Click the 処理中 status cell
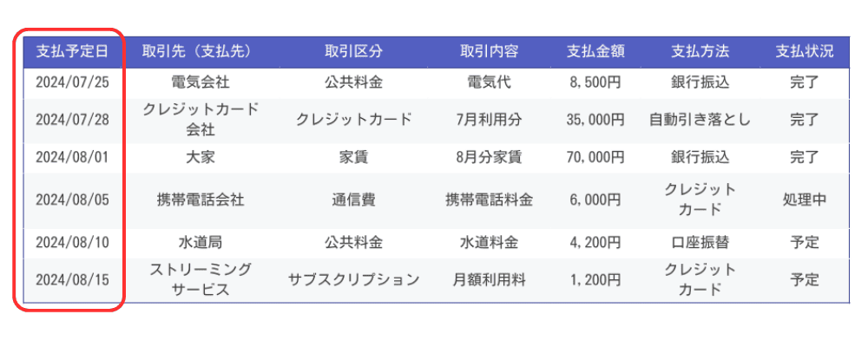 pos(805,200)
